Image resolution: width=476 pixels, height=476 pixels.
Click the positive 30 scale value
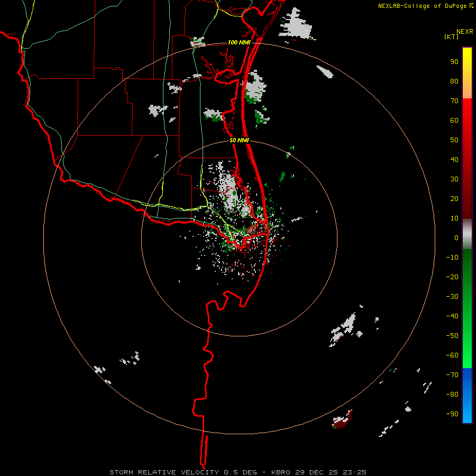(x=454, y=179)
